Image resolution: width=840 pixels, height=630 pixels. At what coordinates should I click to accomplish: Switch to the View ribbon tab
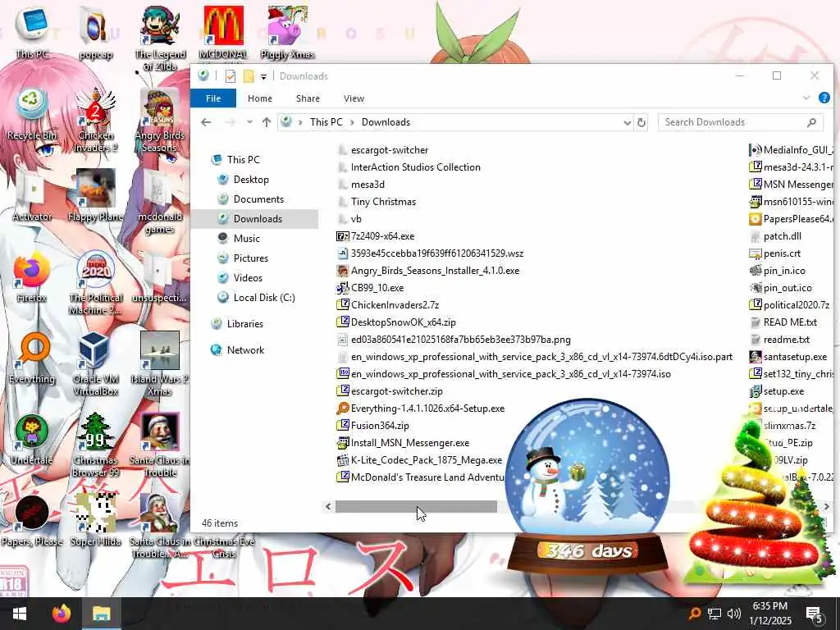click(354, 98)
